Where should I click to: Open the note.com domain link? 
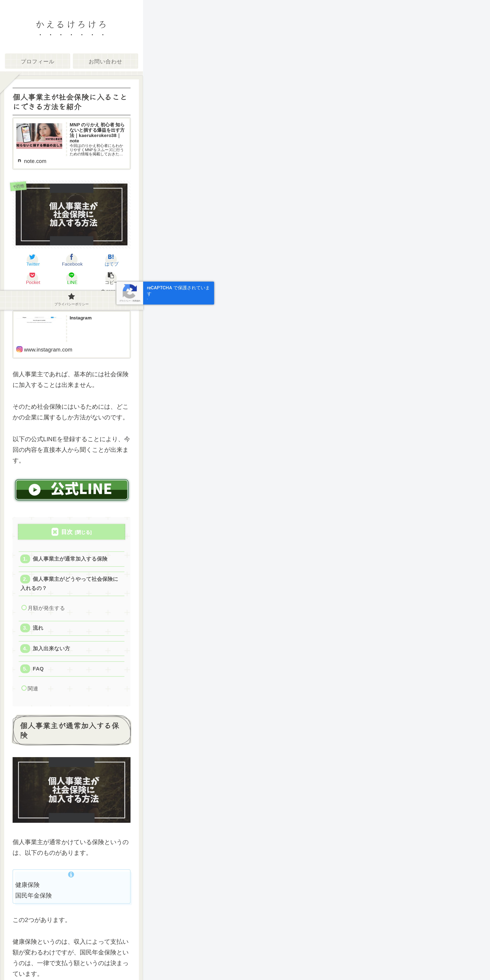coord(35,161)
